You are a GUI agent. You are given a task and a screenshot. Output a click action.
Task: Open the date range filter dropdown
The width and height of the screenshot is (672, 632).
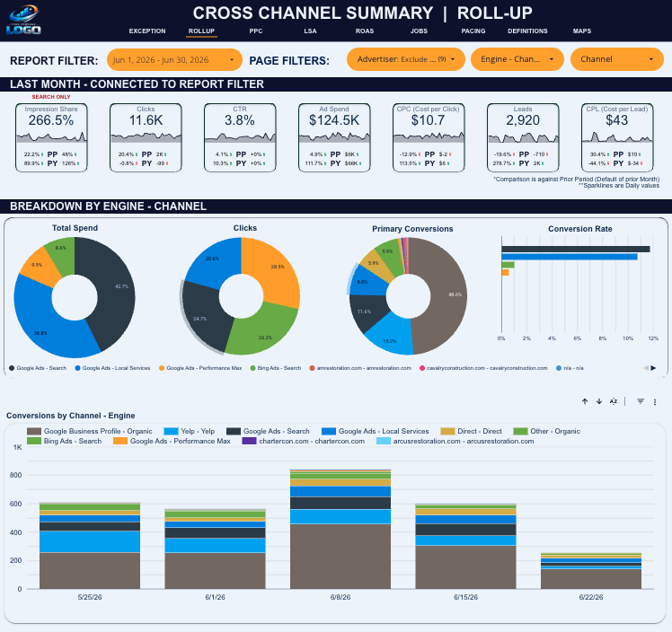(x=174, y=59)
